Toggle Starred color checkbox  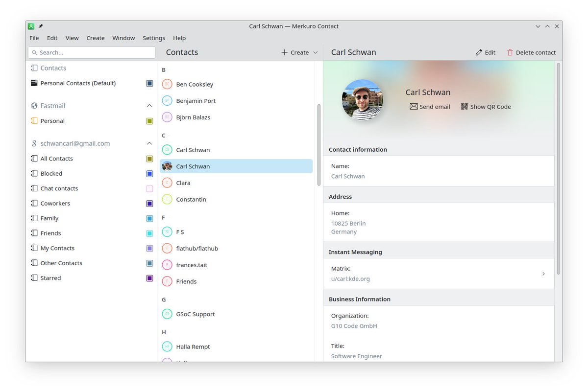pyautogui.click(x=149, y=278)
